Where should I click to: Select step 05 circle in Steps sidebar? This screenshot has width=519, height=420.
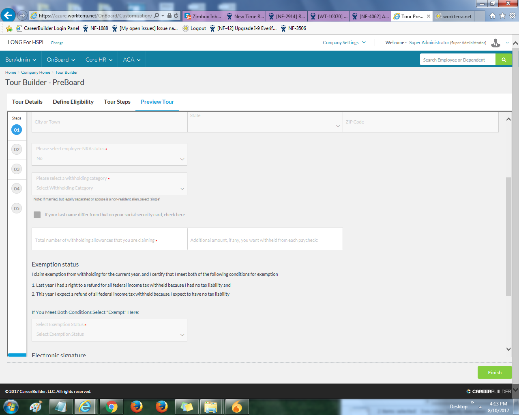[17, 209]
